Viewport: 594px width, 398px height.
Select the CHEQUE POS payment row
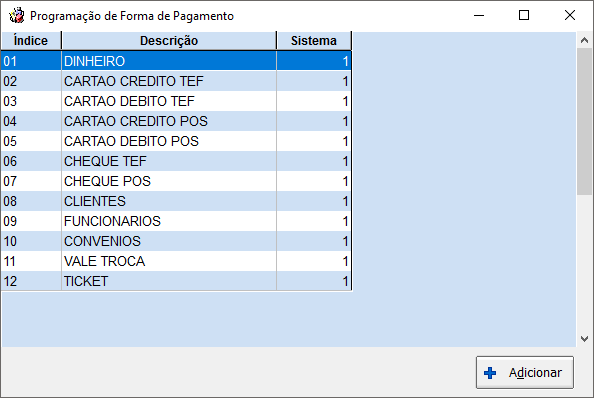point(176,181)
